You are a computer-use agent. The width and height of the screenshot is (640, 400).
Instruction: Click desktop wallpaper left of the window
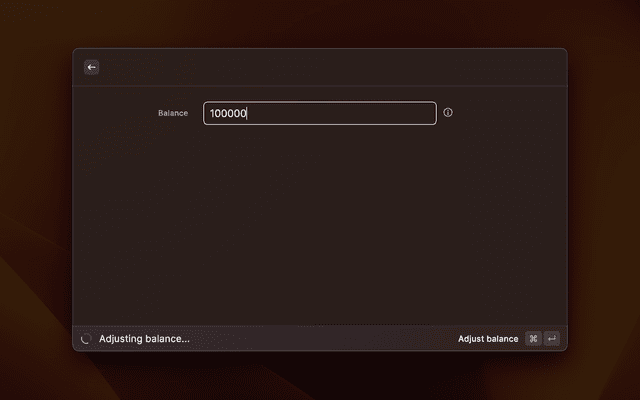[x=35, y=200]
